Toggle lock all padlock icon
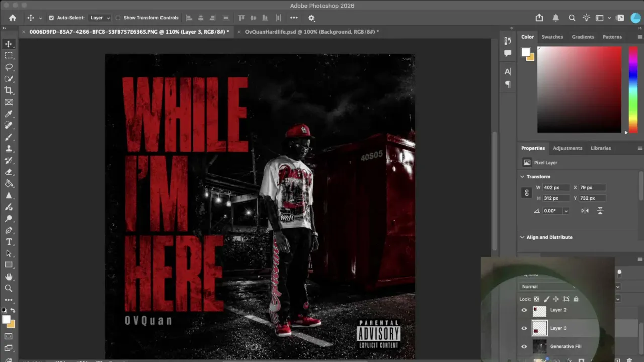Screen dimensions: 644x362 576,299
